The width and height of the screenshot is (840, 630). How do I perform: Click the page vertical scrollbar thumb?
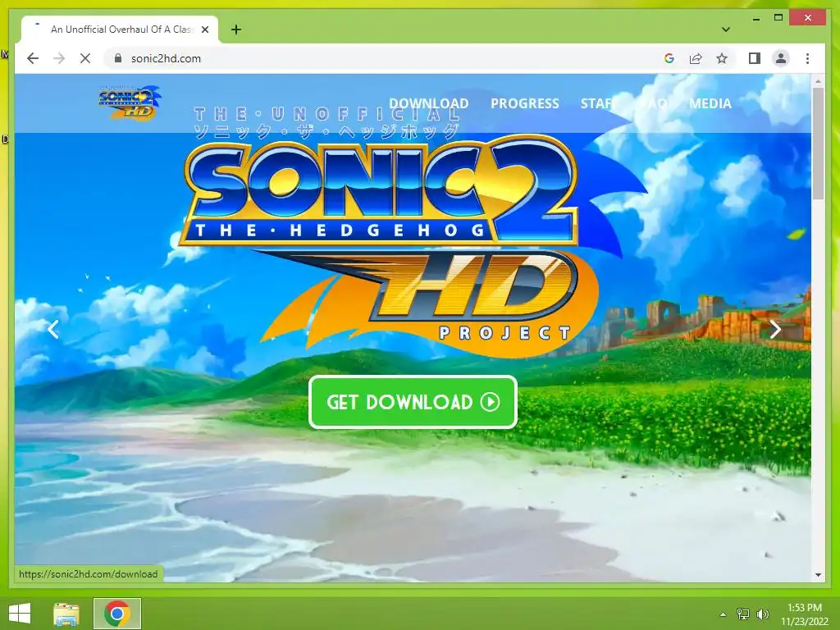click(x=818, y=144)
